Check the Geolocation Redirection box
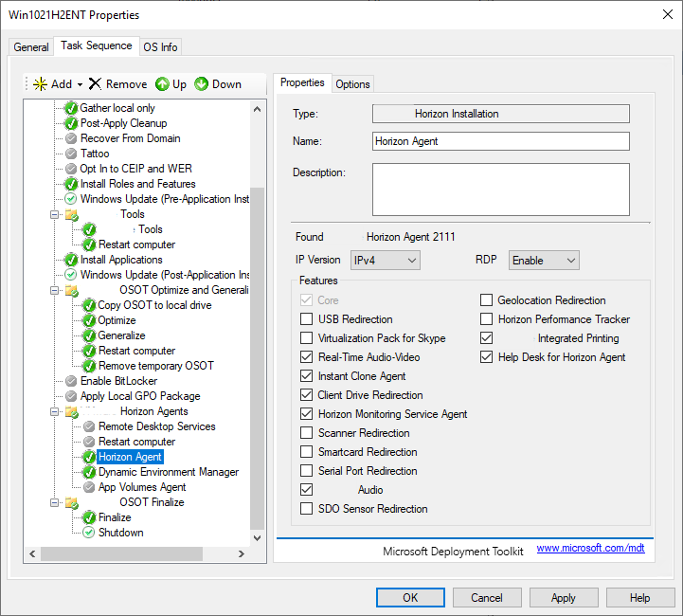The image size is (683, 616). click(486, 300)
